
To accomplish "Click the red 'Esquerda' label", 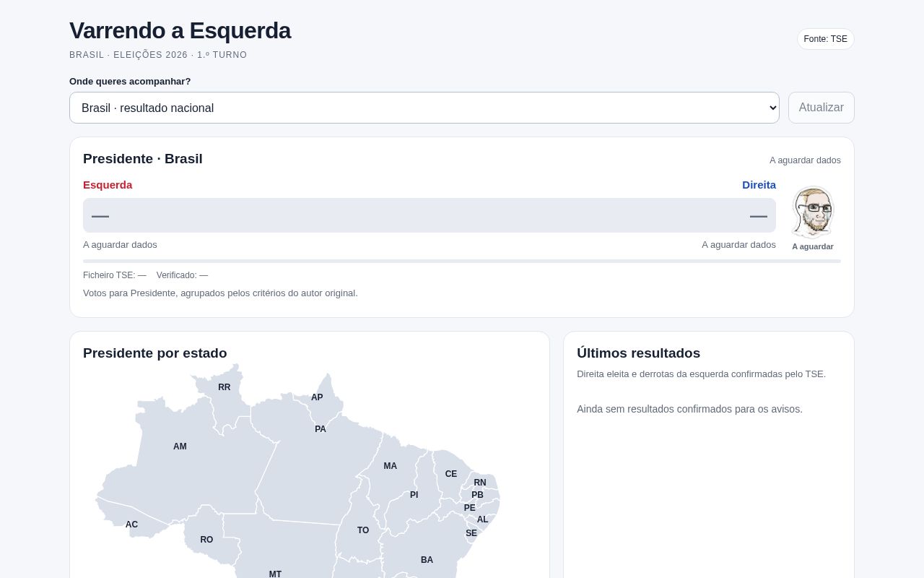I will tap(108, 185).
